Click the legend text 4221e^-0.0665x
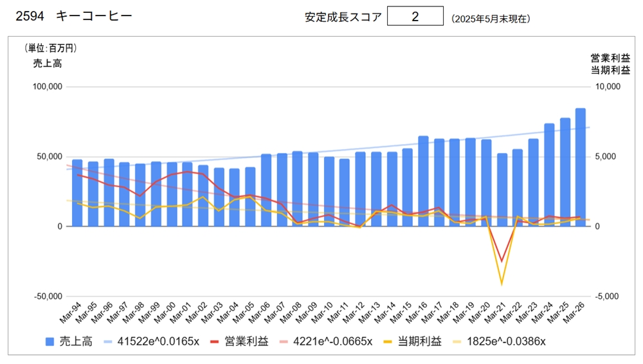 coord(332,341)
